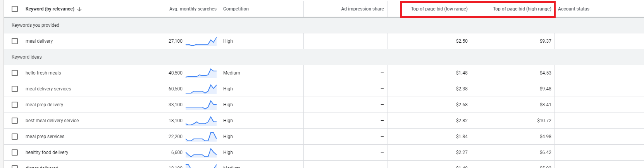Sort by Avg. monthly searches column
This screenshot has height=168, width=644.
(x=193, y=9)
